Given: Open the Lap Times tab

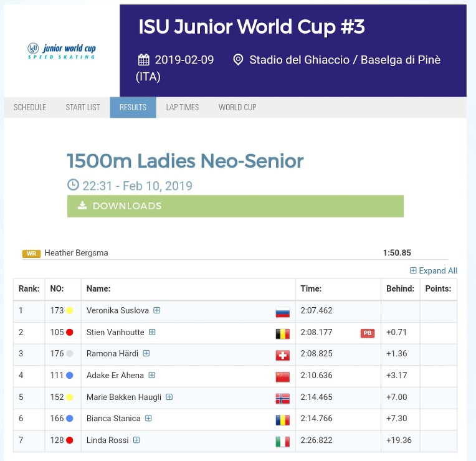Looking at the screenshot, I should pos(183,107).
